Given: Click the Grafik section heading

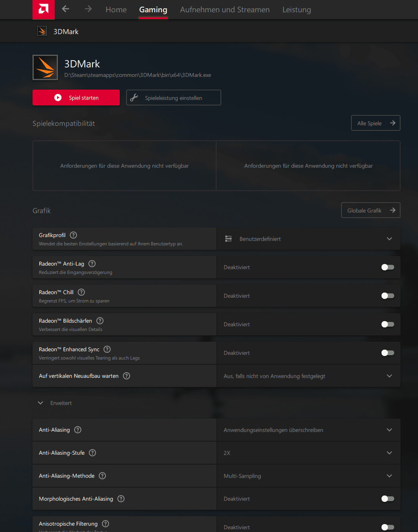Looking at the screenshot, I should pyautogui.click(x=42, y=211).
